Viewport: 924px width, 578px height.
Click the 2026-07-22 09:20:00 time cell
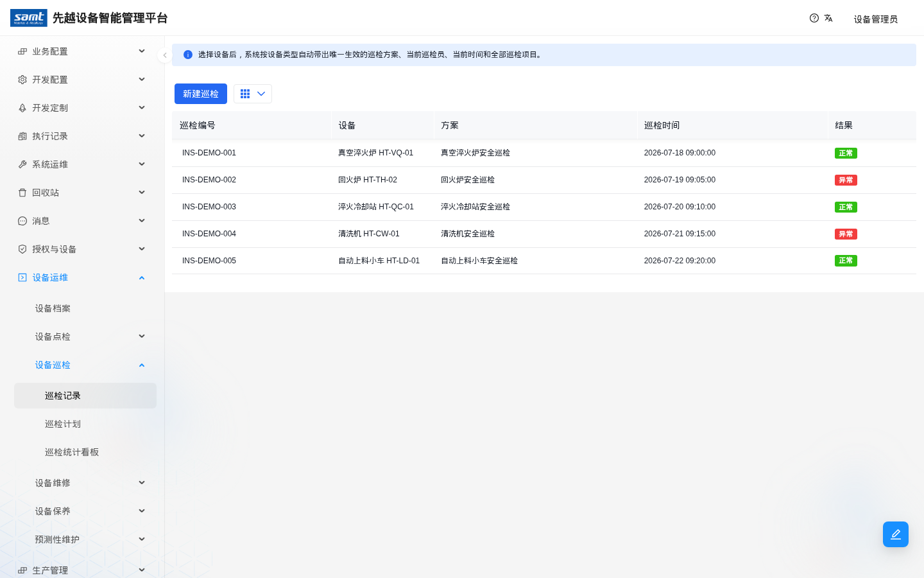click(680, 261)
